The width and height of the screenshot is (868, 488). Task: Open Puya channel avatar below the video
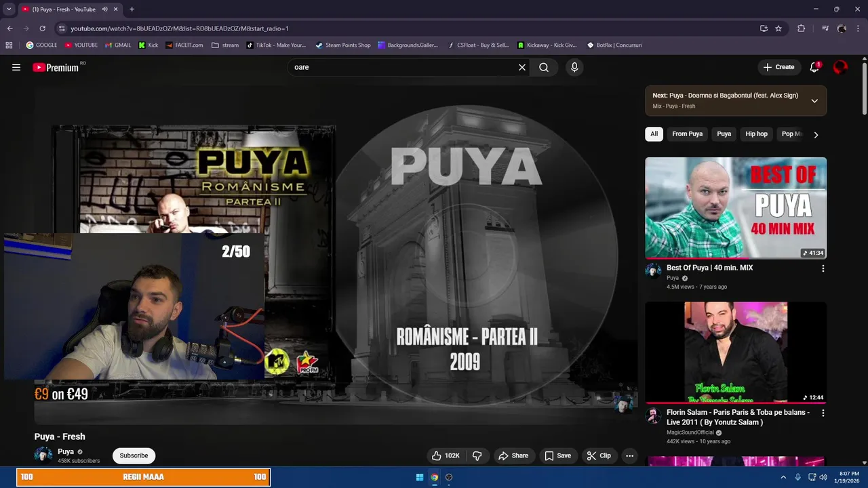click(43, 455)
